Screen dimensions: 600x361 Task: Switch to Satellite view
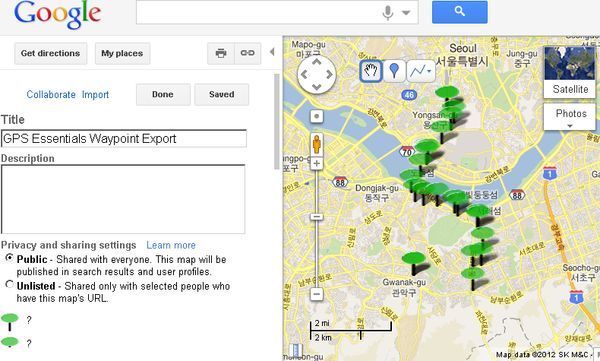point(570,72)
